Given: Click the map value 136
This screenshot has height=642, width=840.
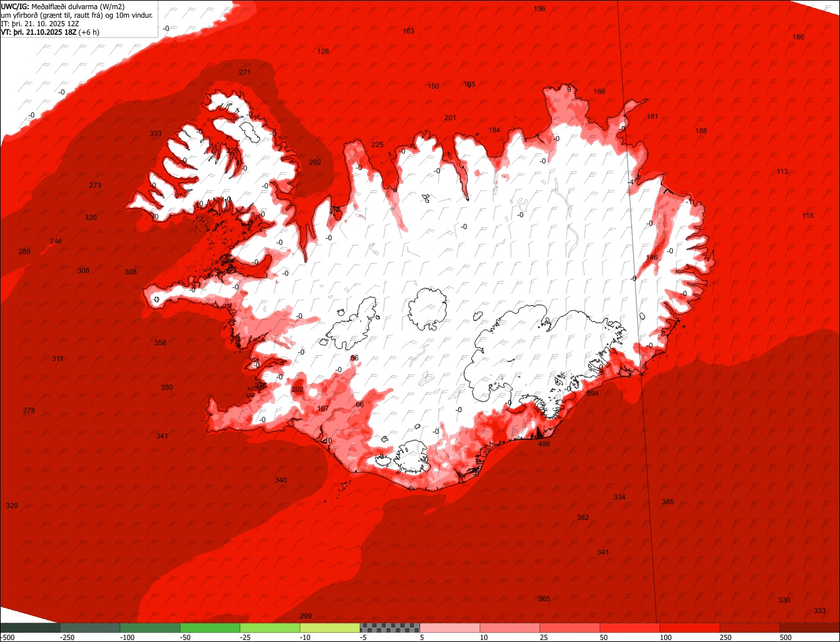Looking at the screenshot, I should (539, 9).
